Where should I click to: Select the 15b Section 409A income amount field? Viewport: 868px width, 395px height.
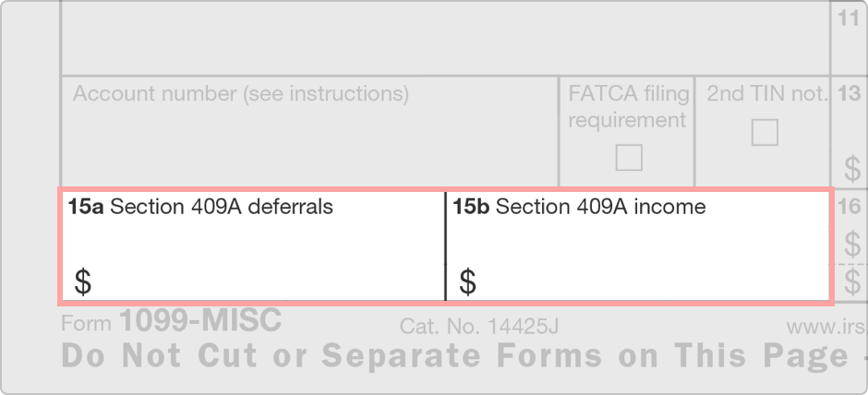(638, 246)
